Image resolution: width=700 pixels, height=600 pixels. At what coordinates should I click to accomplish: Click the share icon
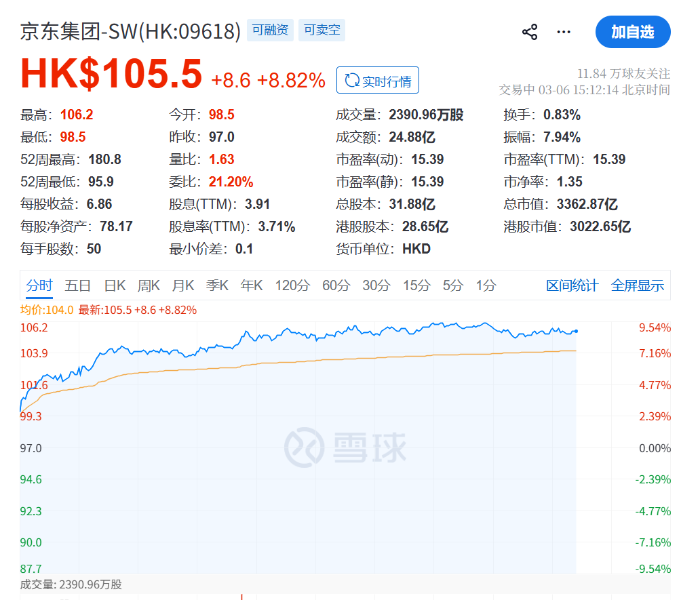530,32
